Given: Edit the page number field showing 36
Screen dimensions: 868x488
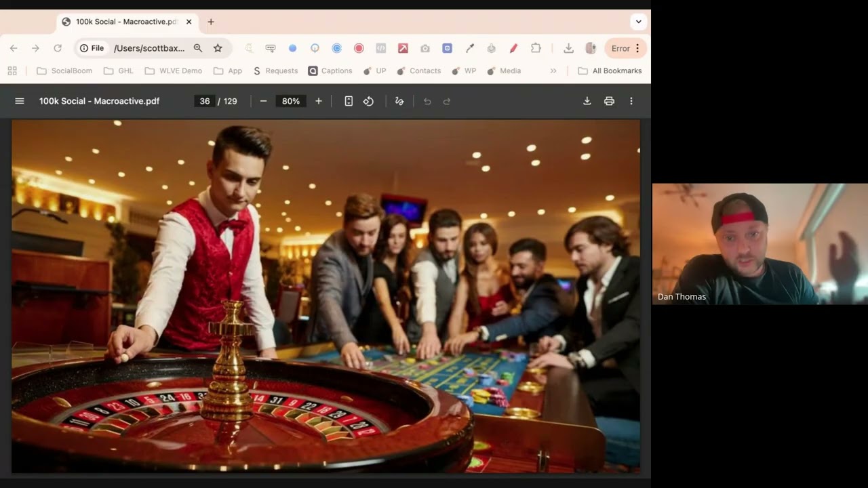Looking at the screenshot, I should point(205,101).
